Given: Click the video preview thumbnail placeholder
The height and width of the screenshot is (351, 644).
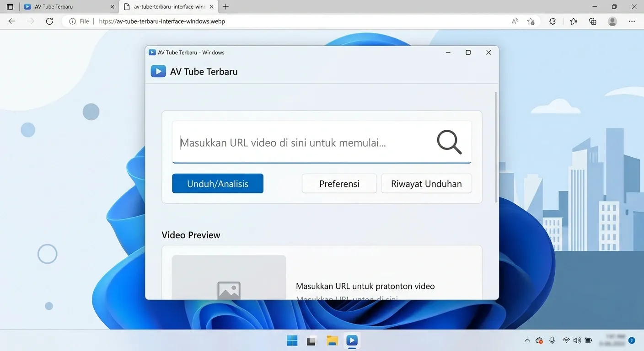Looking at the screenshot, I should tap(229, 277).
